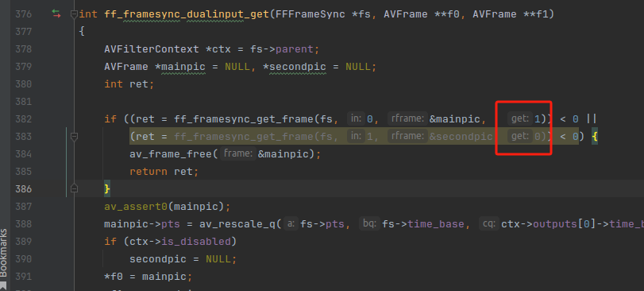
Task: Click line number 377 in the gutter
Action: pyautogui.click(x=23, y=32)
